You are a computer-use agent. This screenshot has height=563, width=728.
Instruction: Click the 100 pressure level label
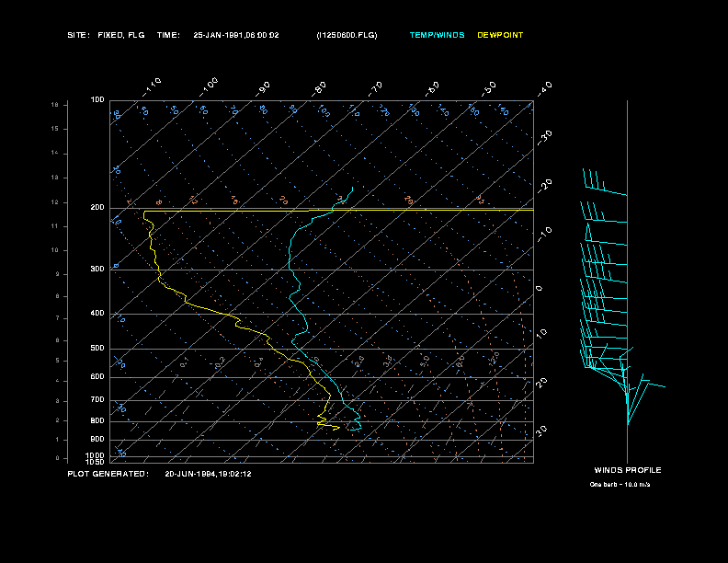click(97, 100)
